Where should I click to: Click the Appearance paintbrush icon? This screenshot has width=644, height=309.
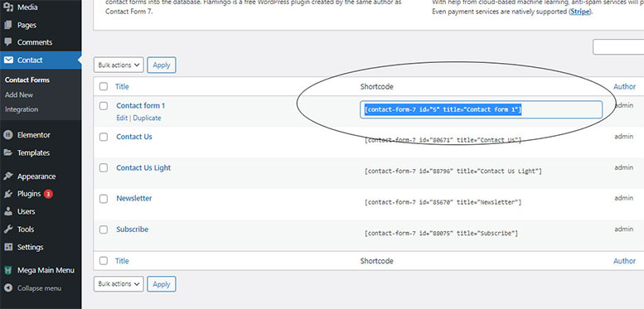pyautogui.click(x=8, y=176)
